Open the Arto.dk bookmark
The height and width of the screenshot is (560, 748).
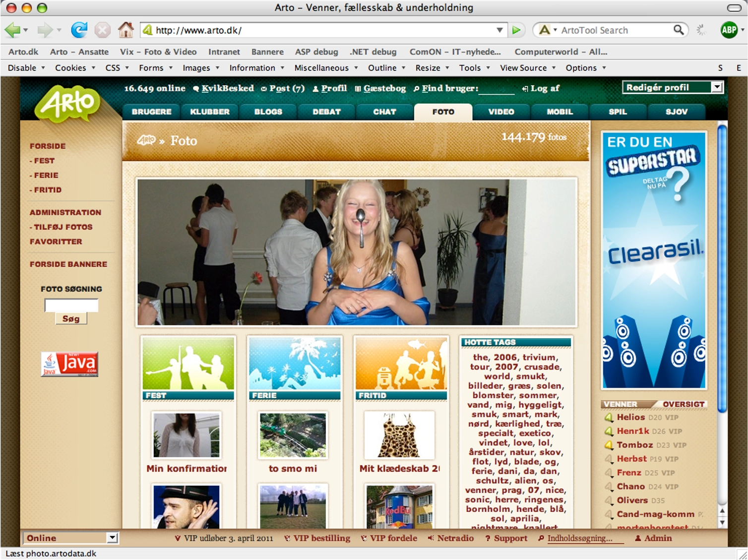(23, 52)
